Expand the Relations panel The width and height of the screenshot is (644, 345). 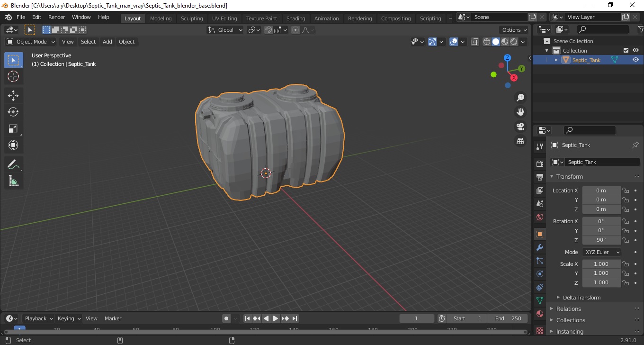coord(568,309)
